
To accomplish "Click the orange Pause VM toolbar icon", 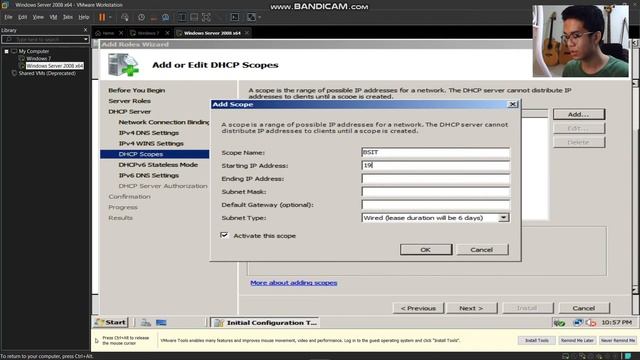I will click(x=102, y=17).
